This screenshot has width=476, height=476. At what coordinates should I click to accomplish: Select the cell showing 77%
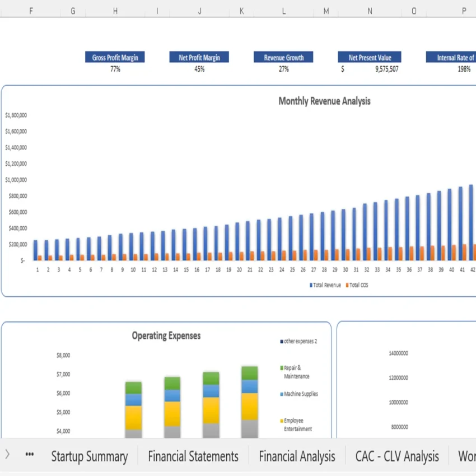tap(115, 69)
